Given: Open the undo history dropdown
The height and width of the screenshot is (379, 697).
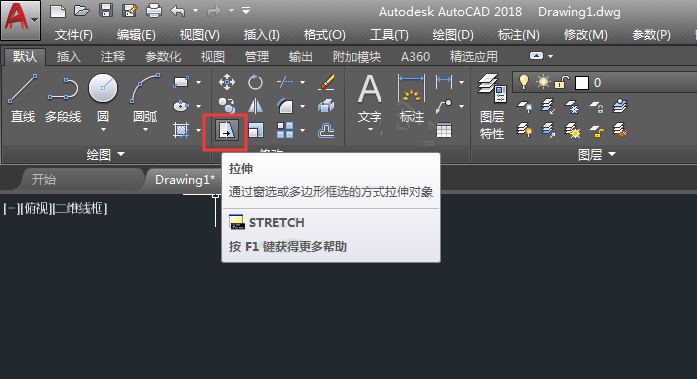Looking at the screenshot, I should coord(196,11).
